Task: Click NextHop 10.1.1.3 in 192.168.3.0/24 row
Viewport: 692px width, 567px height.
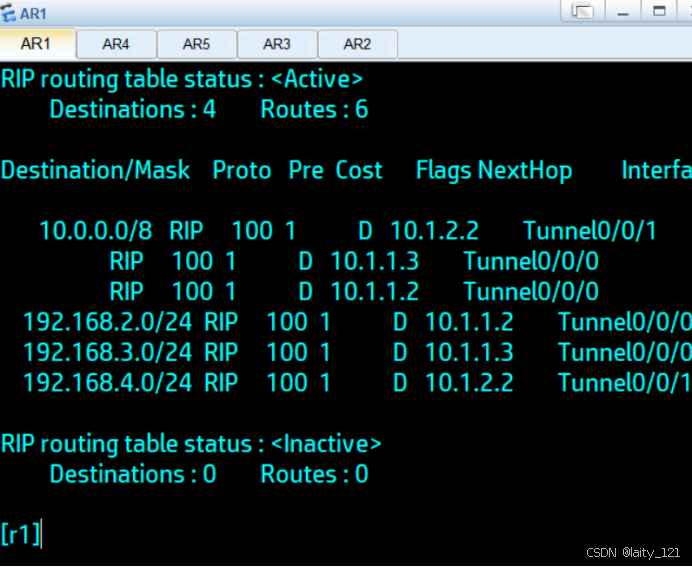Action: pos(469,352)
